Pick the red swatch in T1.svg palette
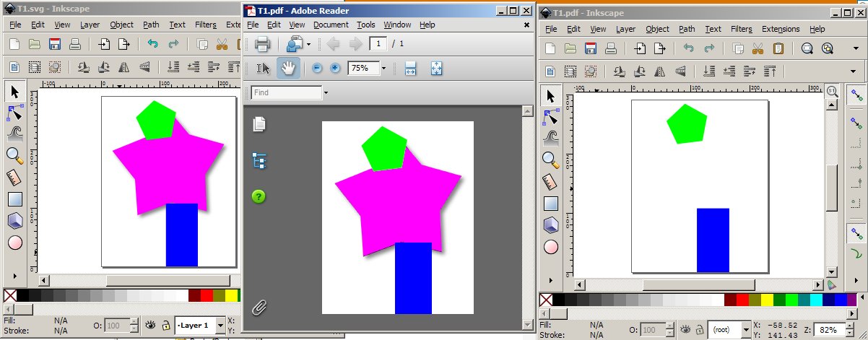Viewport: 868px width, 340px height. [x=207, y=295]
